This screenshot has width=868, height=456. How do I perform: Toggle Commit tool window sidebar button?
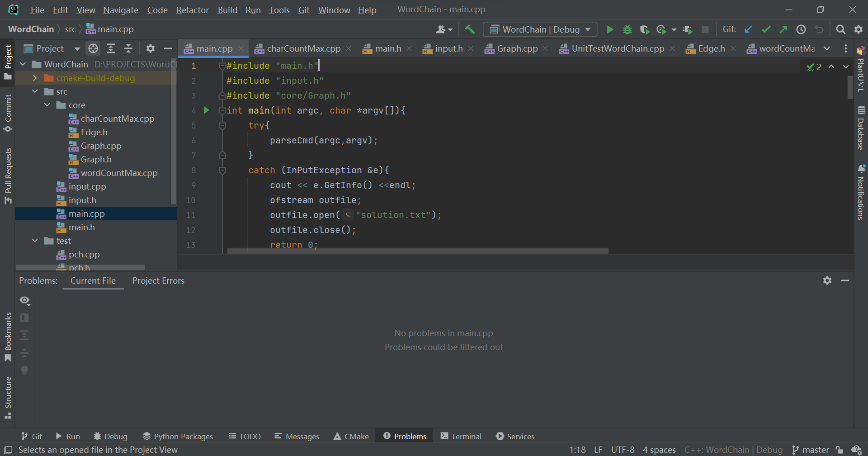click(8, 113)
